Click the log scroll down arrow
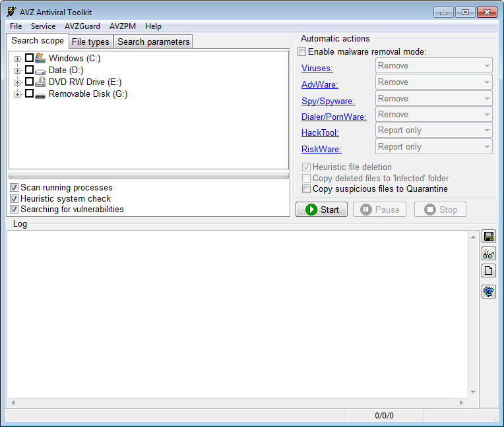Viewport: 504px width, 427px height. (x=473, y=391)
